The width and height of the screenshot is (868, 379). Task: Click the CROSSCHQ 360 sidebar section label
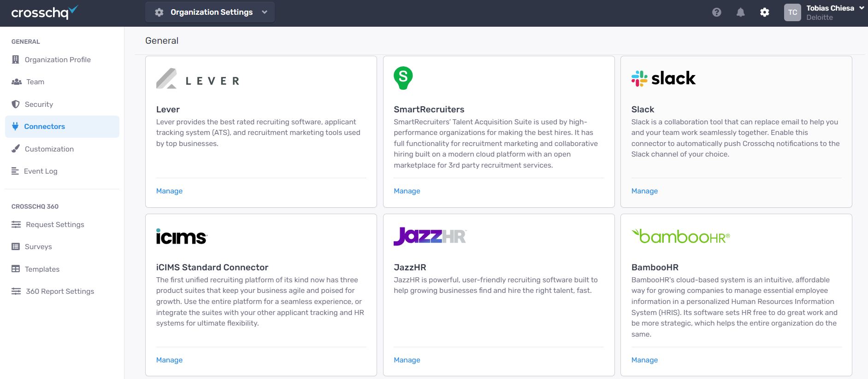pyautogui.click(x=35, y=206)
